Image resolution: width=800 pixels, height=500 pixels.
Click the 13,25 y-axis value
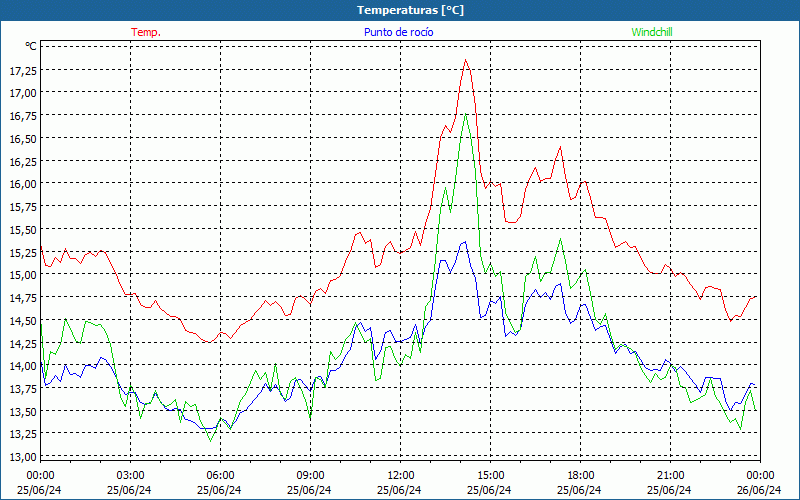(23, 434)
